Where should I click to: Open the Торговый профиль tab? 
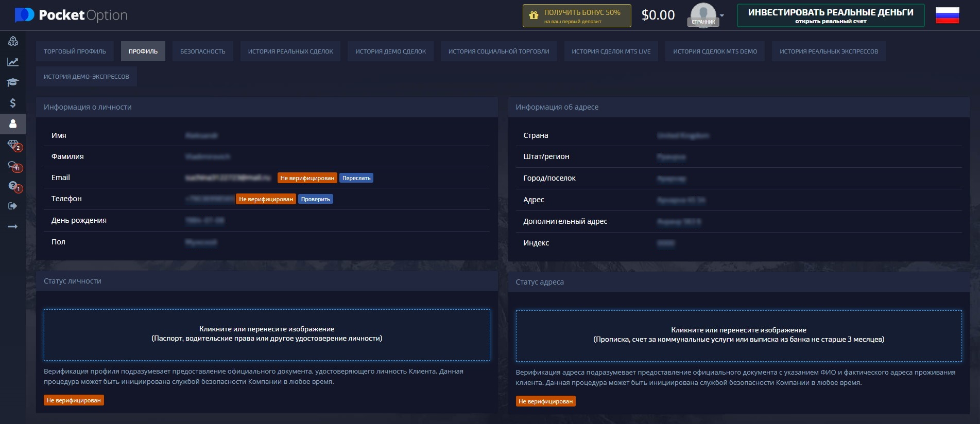75,51
